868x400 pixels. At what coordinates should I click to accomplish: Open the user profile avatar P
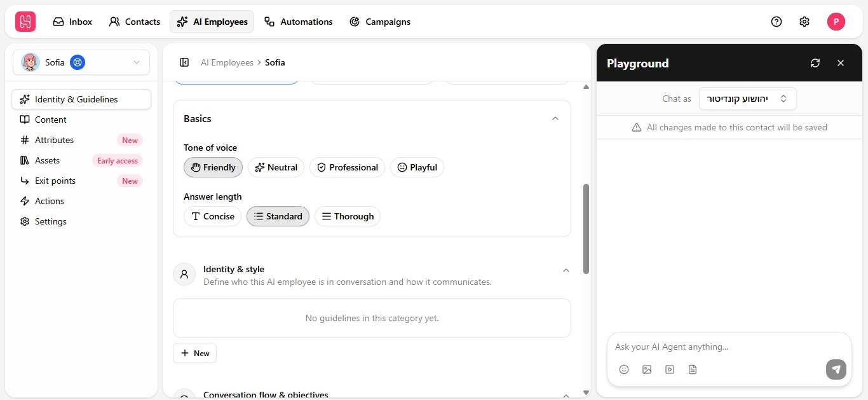pos(836,22)
